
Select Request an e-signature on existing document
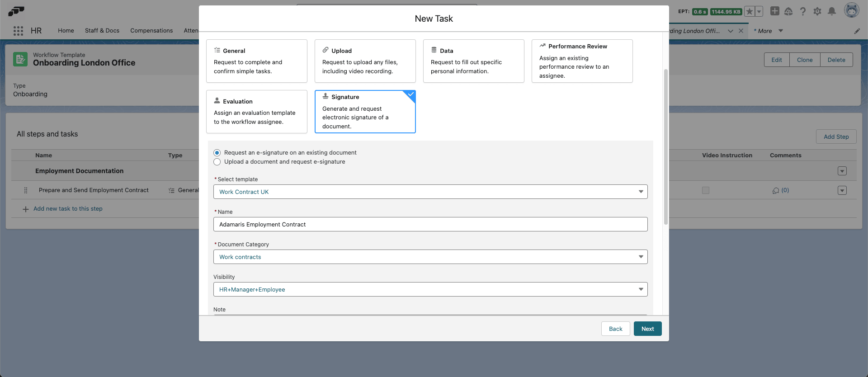point(217,153)
